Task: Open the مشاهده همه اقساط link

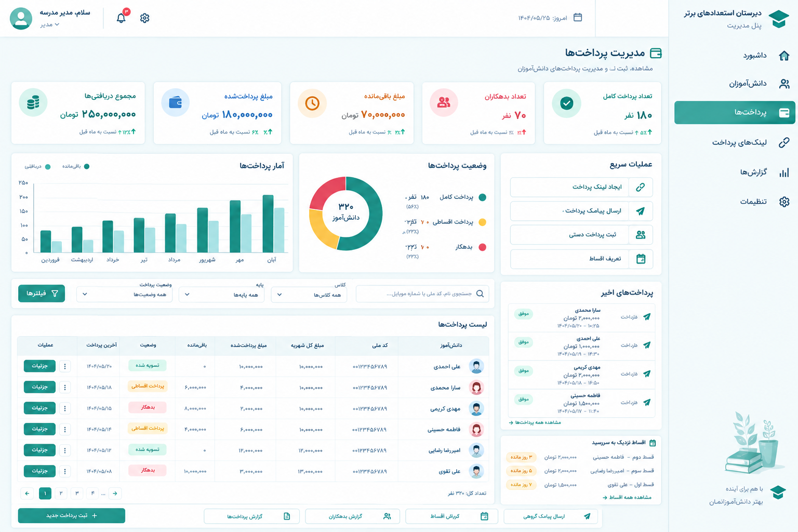Action: (x=627, y=497)
